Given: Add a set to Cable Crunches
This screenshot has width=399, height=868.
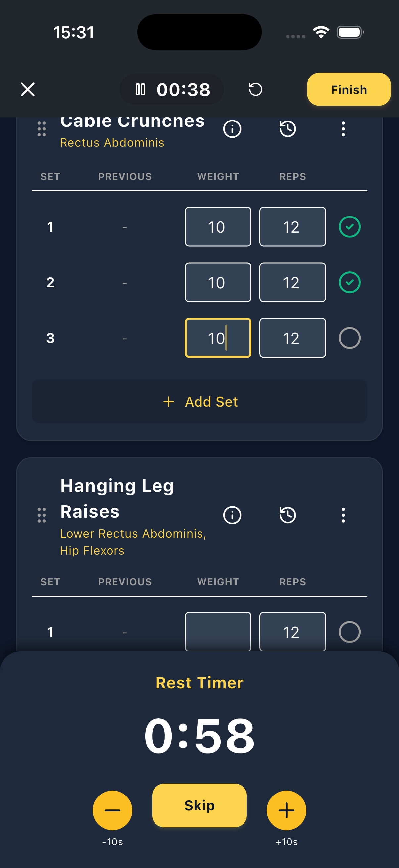Looking at the screenshot, I should pyautogui.click(x=199, y=401).
